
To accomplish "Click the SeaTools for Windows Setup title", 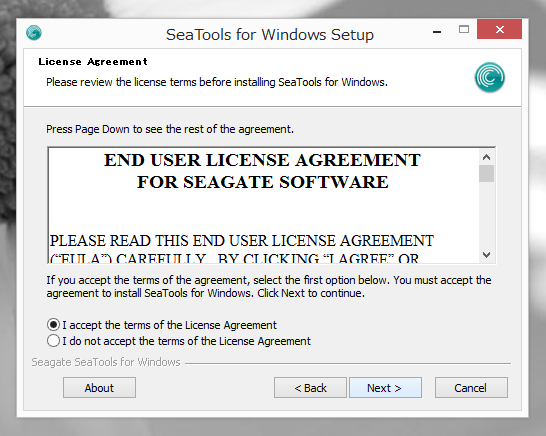I will [x=270, y=34].
